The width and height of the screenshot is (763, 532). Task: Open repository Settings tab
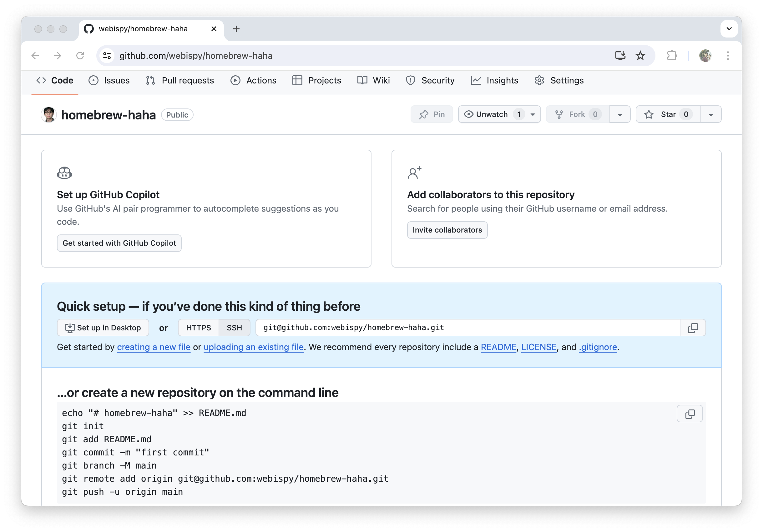559,80
